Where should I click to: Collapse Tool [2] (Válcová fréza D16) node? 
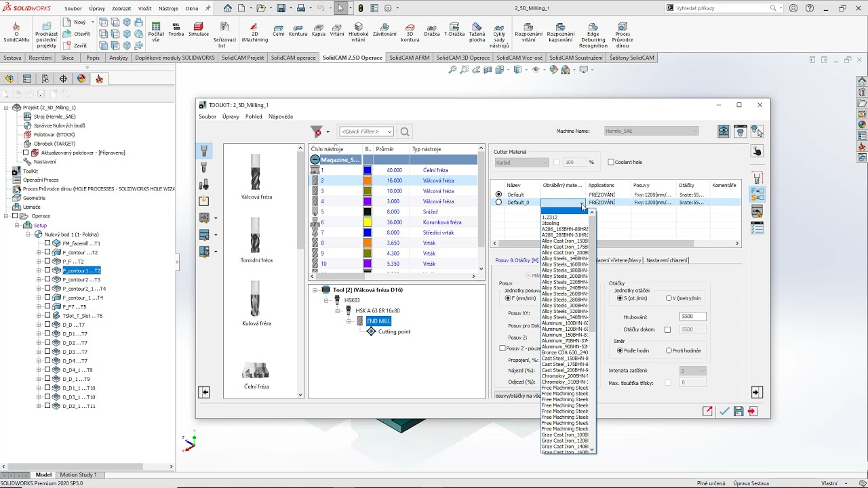click(x=315, y=290)
